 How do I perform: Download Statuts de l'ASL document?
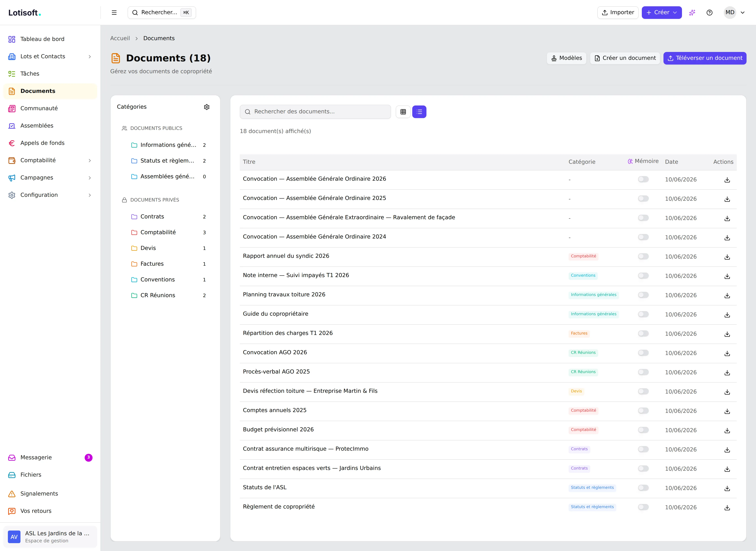[727, 489]
